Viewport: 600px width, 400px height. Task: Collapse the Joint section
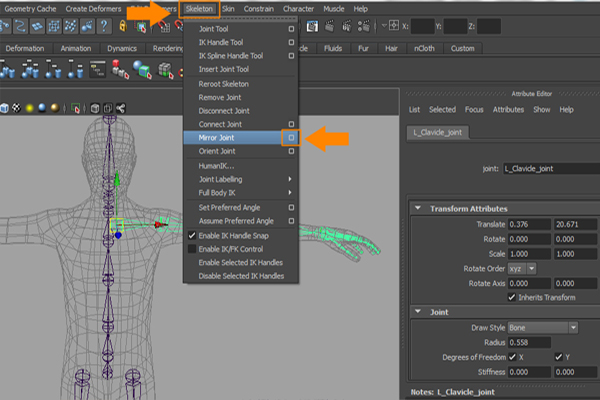pos(418,312)
